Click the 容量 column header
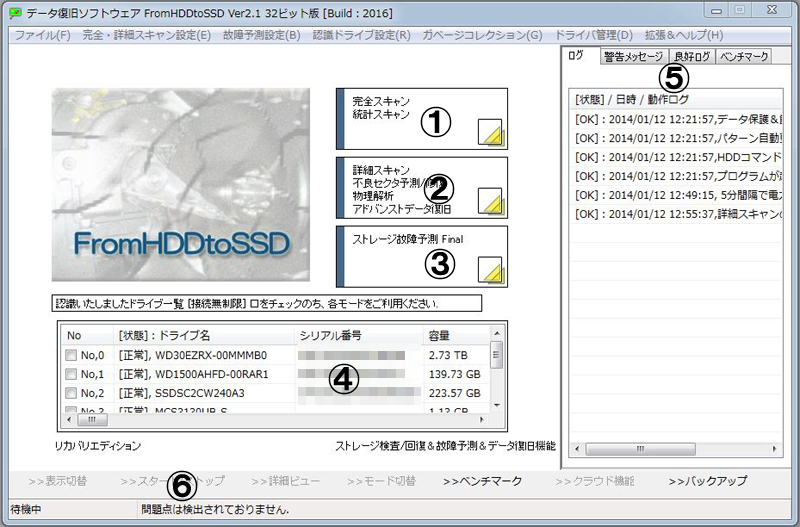Viewport: 800px width, 527px height. pyautogui.click(x=457, y=336)
